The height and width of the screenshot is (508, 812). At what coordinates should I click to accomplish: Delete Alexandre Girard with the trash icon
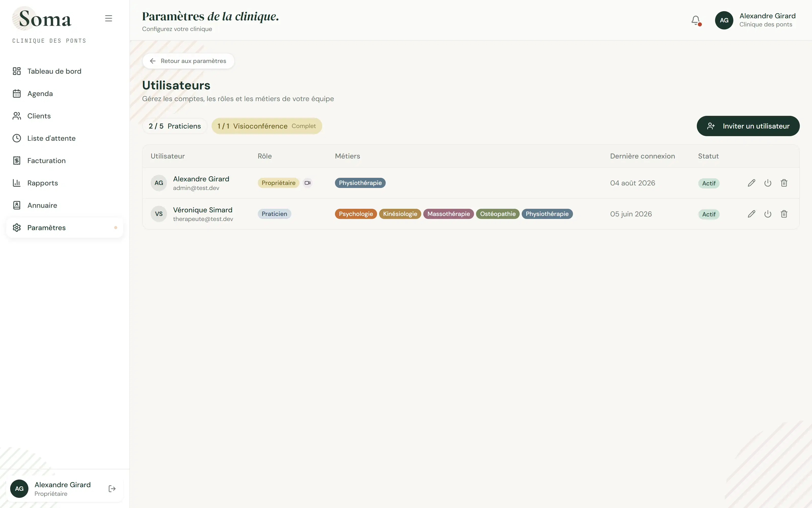pyautogui.click(x=784, y=183)
